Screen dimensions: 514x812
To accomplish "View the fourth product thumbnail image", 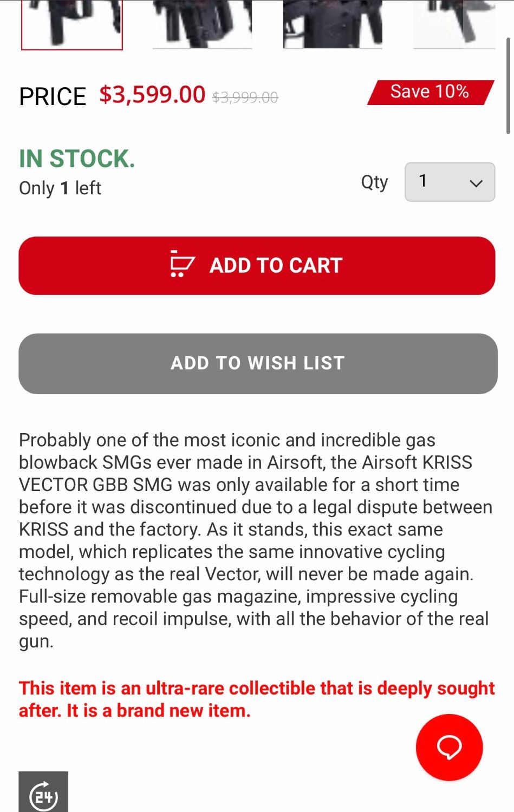I will point(454,24).
